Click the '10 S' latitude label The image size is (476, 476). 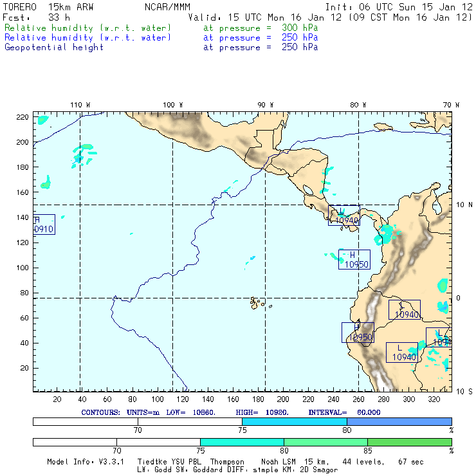pos(464,392)
